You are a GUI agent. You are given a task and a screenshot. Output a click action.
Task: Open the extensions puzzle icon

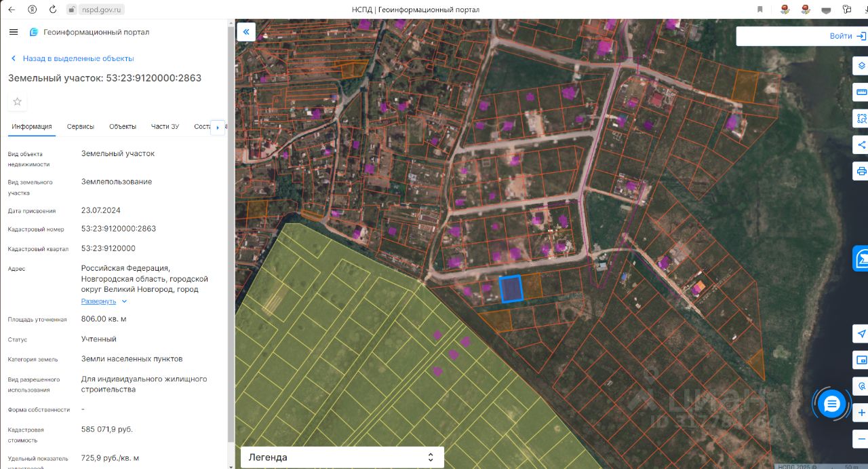pyautogui.click(x=847, y=10)
